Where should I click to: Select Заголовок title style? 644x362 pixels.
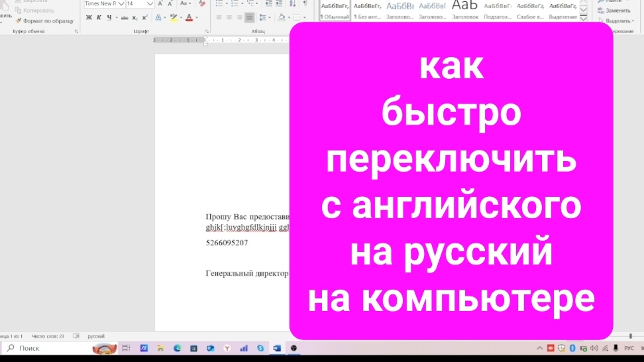tap(465, 11)
